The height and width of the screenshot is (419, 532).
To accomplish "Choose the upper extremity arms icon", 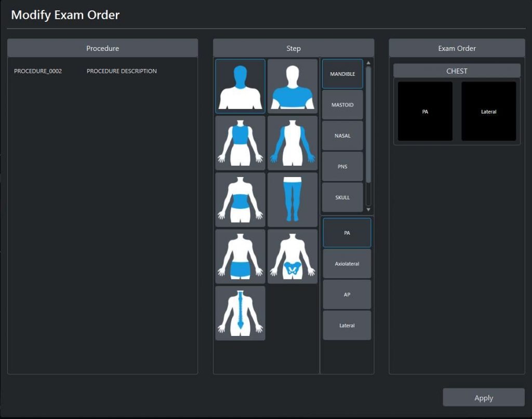I will [x=292, y=143].
